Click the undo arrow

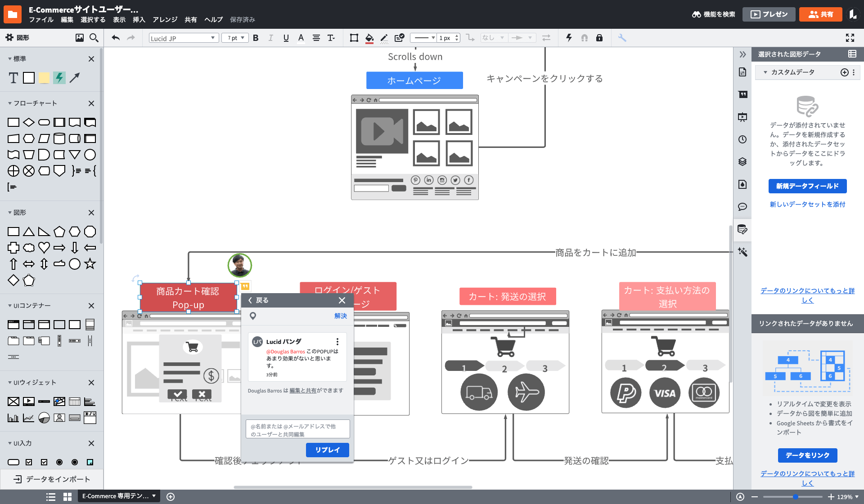pyautogui.click(x=116, y=38)
